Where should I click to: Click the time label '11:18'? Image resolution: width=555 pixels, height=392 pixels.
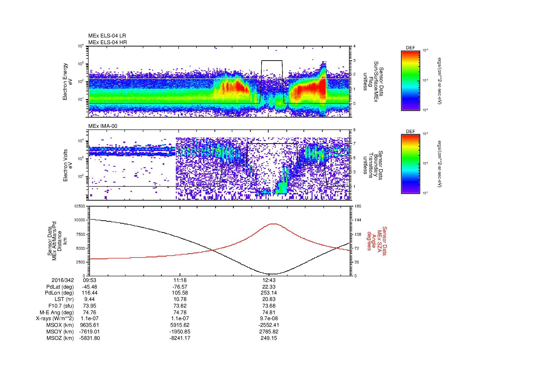point(180,280)
